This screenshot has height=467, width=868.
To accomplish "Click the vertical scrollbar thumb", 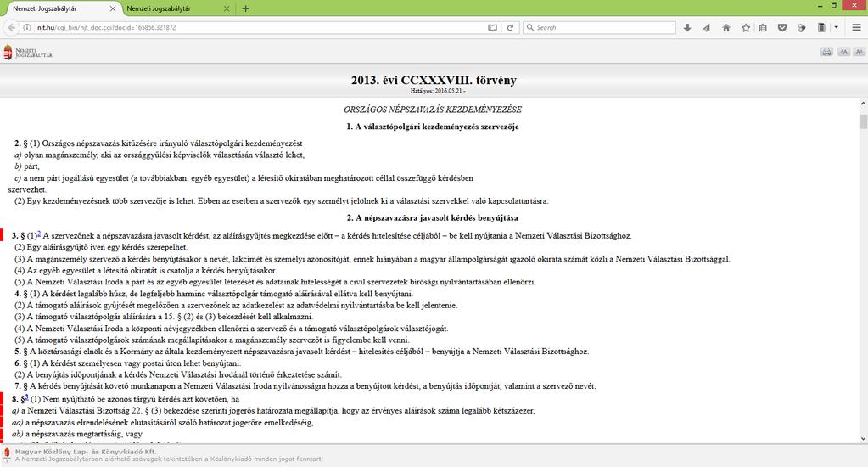I will [x=863, y=121].
